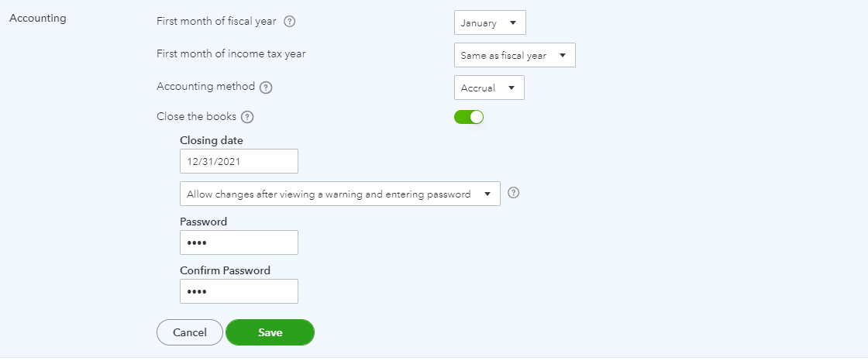Open the Accrual accounting method dropdown
This screenshot has height=361, width=868.
pos(489,88)
